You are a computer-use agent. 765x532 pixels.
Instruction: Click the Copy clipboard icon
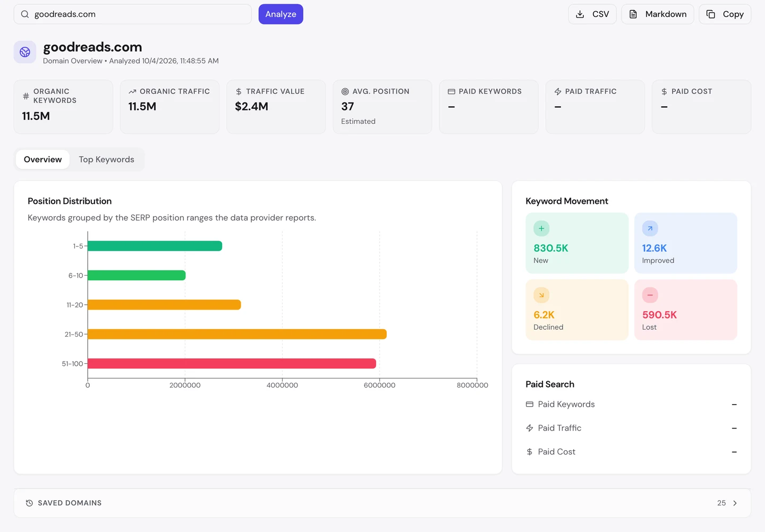click(x=711, y=14)
